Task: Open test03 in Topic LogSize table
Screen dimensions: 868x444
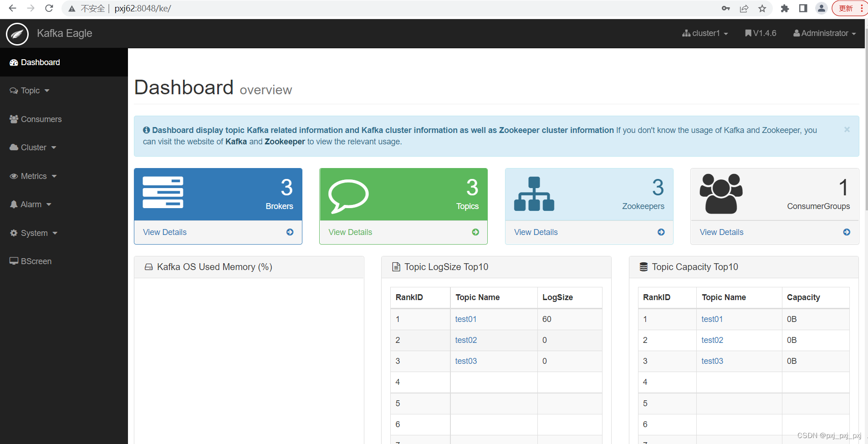Action: [x=466, y=361]
